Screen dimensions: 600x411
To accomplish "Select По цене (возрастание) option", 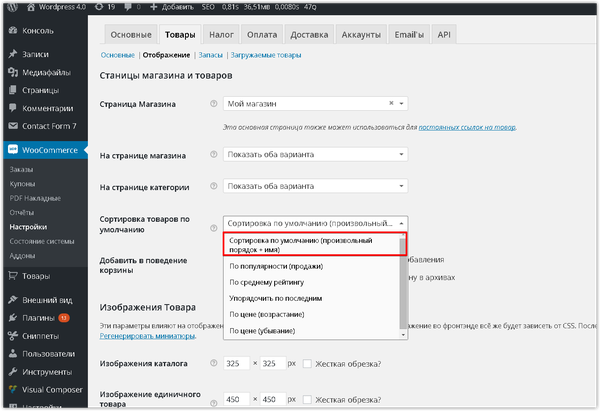I will coord(311,314).
